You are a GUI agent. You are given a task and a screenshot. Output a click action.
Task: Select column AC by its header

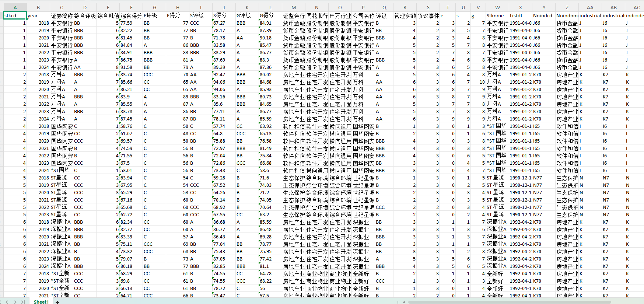pos(635,7)
